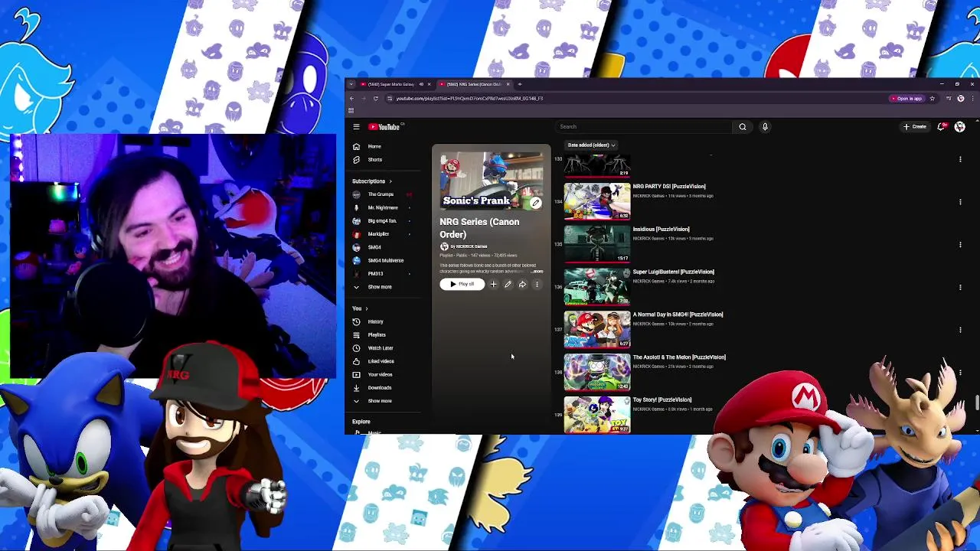Open the browser tab list dropdown

point(351,84)
